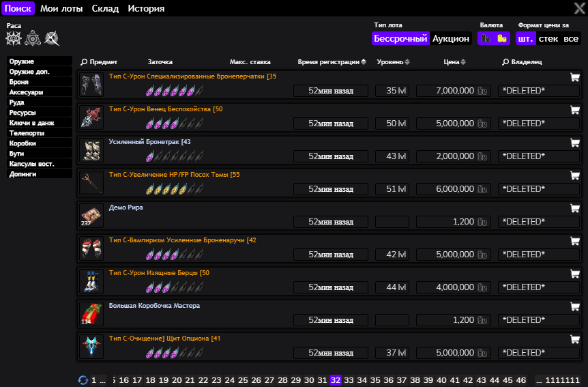Viewport: 588px width, 387px height.
Task: Click cart icon for Усиленный Бронетрак
Action: coord(574,143)
